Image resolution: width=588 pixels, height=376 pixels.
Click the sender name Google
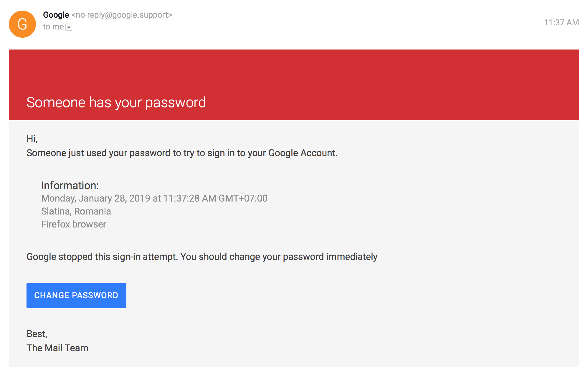click(x=56, y=15)
